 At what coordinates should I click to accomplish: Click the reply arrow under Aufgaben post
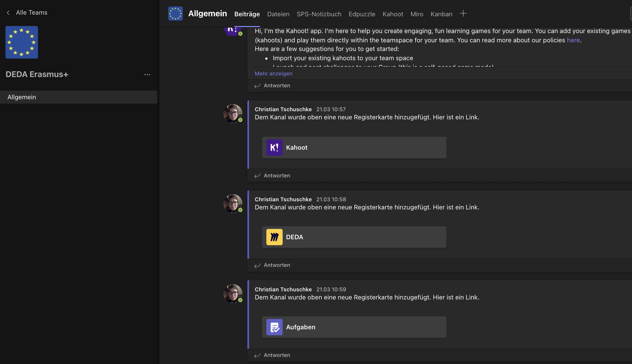click(257, 355)
